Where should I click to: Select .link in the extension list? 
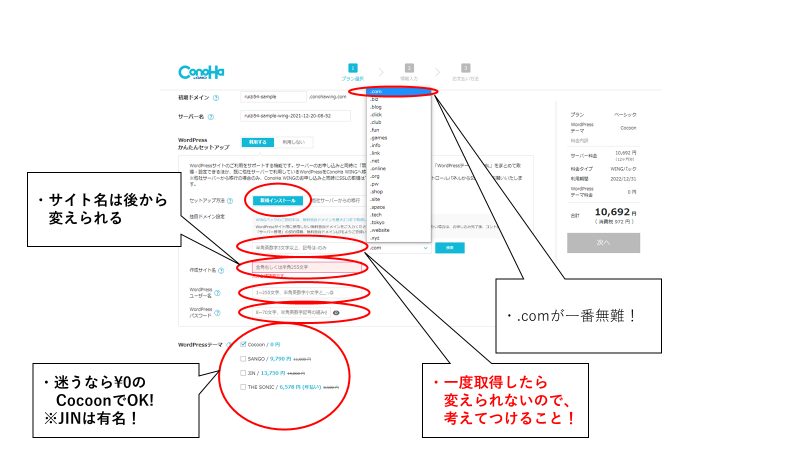[398, 153]
